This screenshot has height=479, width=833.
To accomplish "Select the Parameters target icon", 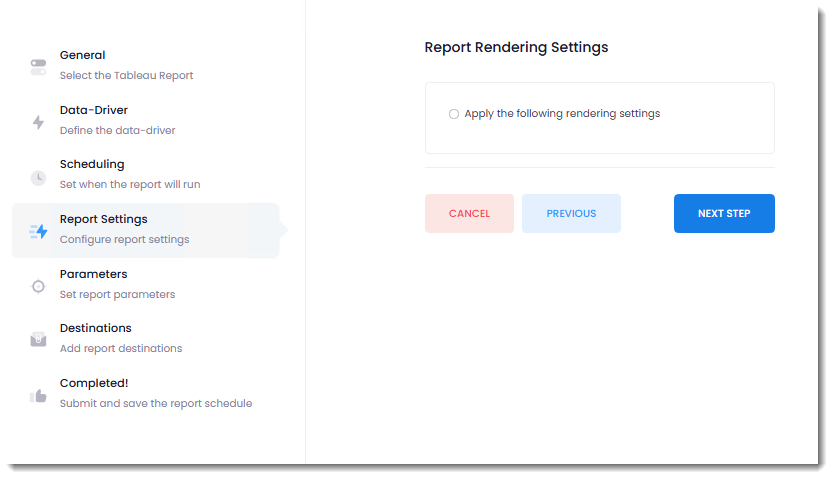I will click(38, 286).
